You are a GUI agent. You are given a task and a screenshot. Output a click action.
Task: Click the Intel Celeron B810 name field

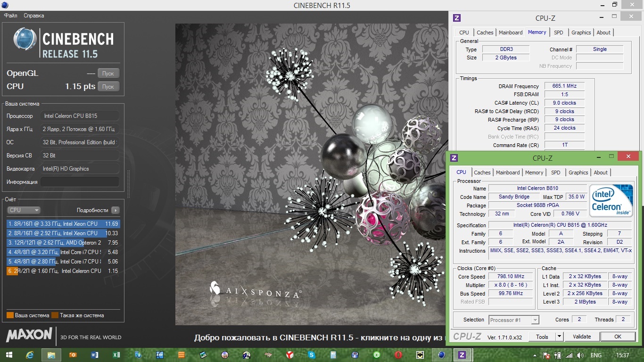(x=537, y=189)
